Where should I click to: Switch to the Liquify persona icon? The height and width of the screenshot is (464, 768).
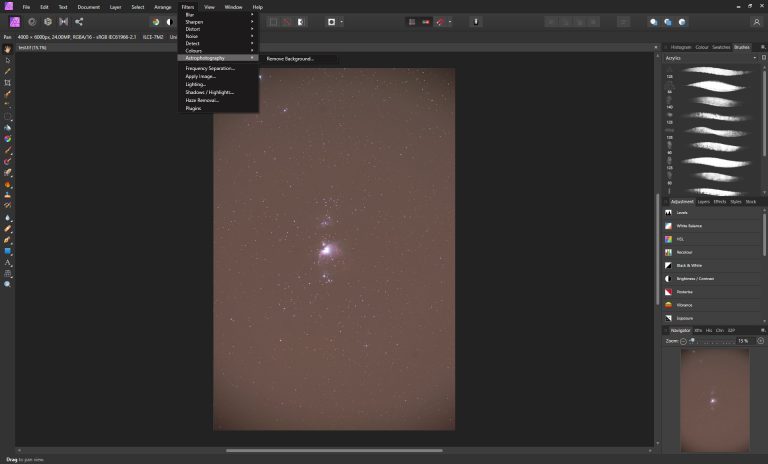[x=32, y=22]
